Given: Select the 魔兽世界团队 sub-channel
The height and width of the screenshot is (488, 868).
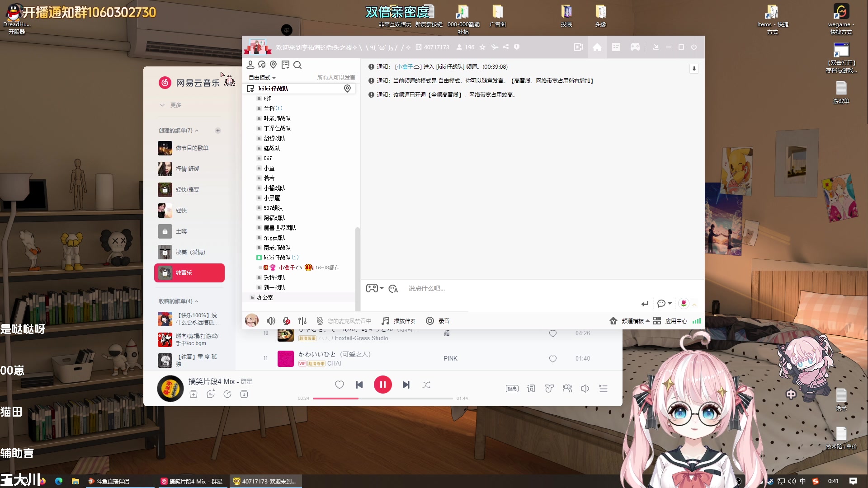Looking at the screenshot, I should pos(279,228).
